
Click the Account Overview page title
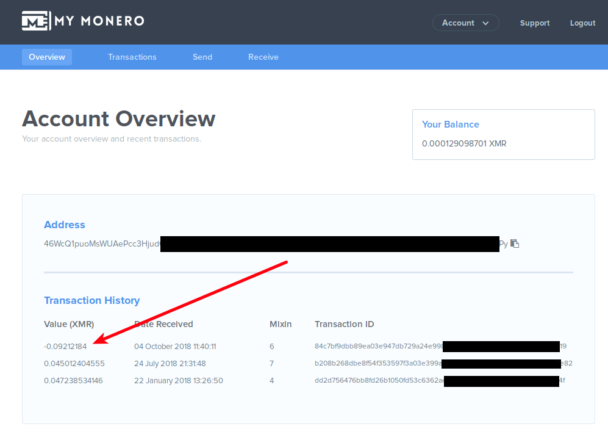[x=119, y=119]
